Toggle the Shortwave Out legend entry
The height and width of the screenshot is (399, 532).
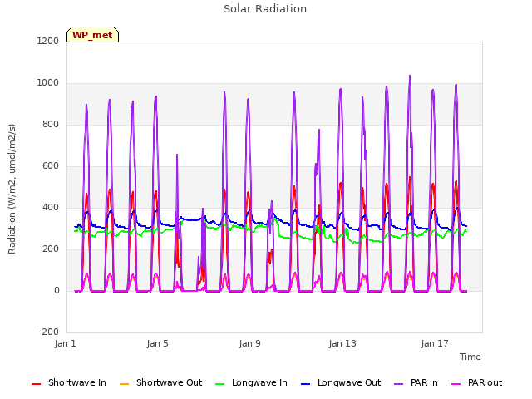(x=160, y=382)
